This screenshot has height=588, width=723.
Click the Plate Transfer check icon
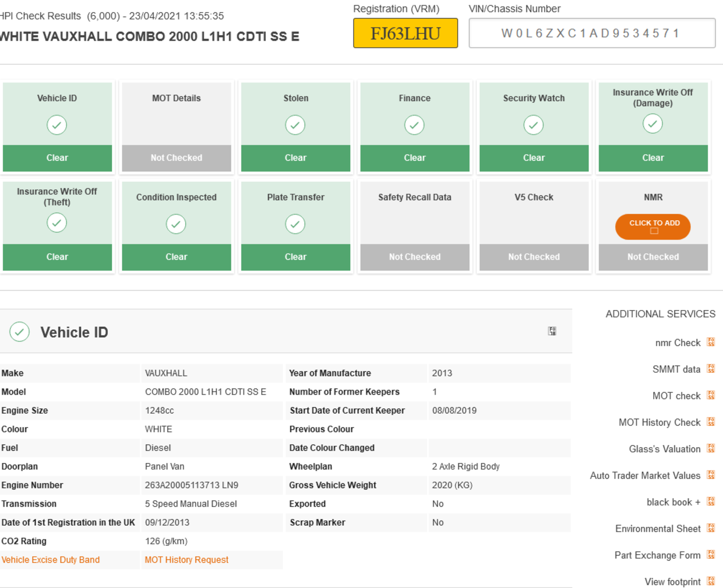coord(295,224)
